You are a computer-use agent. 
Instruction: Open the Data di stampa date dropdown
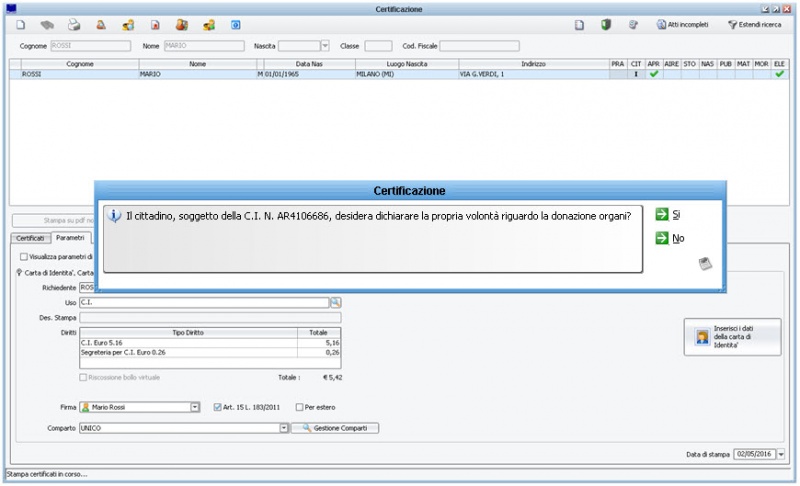coord(780,453)
